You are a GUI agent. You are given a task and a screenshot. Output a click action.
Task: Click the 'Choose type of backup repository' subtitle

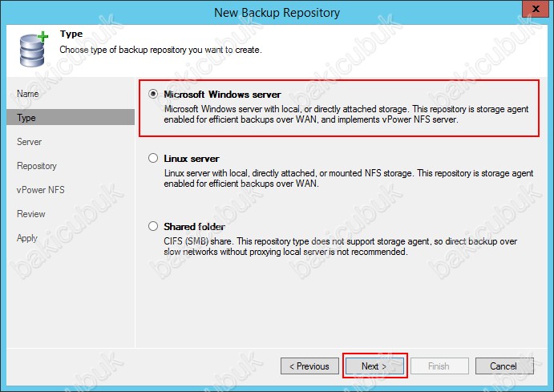tap(161, 50)
